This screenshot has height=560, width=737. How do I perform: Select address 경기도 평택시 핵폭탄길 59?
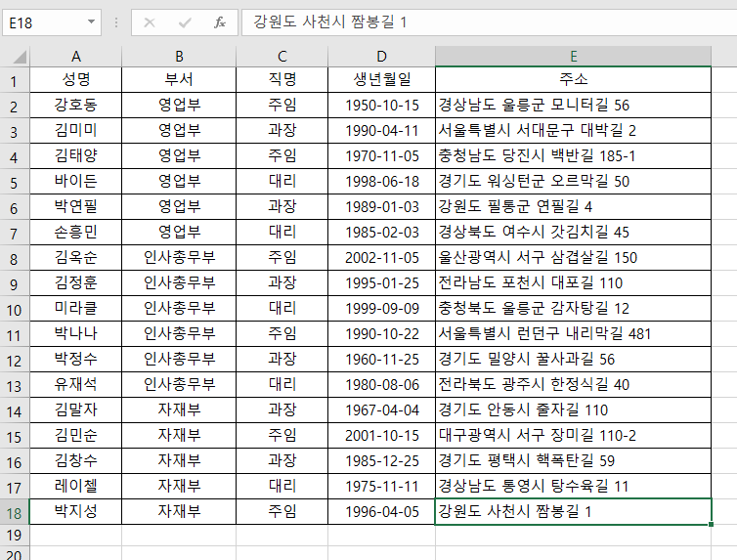pyautogui.click(x=573, y=460)
